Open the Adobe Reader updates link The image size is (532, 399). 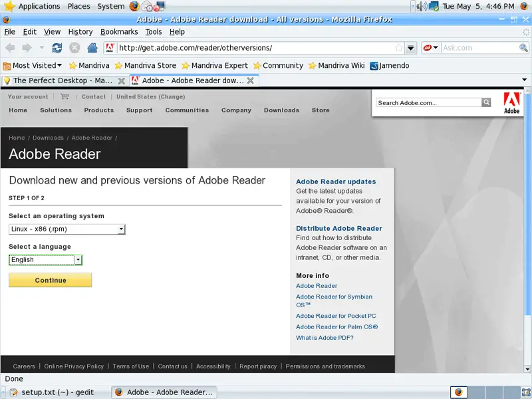[x=336, y=182]
